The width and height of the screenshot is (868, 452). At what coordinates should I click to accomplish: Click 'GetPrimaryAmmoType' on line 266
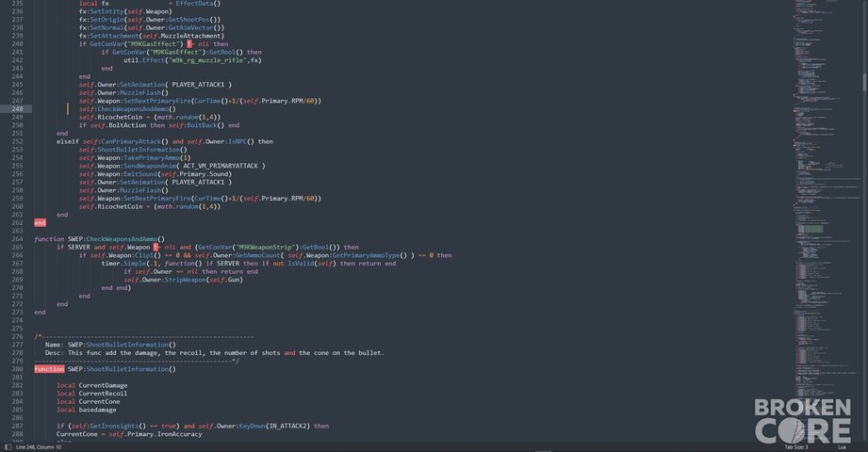tap(366, 255)
